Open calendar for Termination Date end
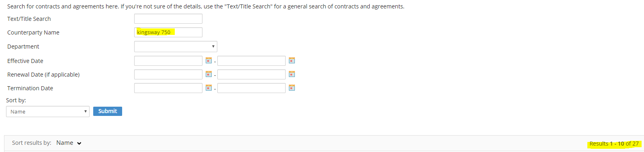The width and height of the screenshot is (644, 152). (x=292, y=88)
